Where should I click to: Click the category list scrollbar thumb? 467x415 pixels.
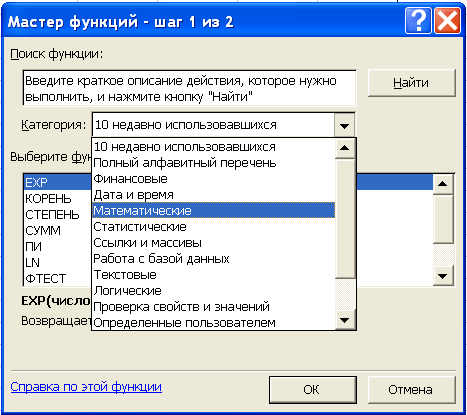[x=345, y=219]
